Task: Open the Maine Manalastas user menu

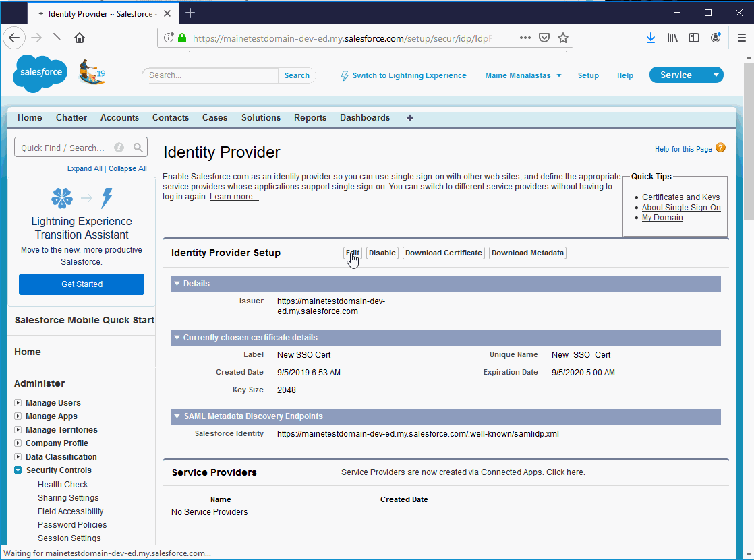Action: (523, 75)
